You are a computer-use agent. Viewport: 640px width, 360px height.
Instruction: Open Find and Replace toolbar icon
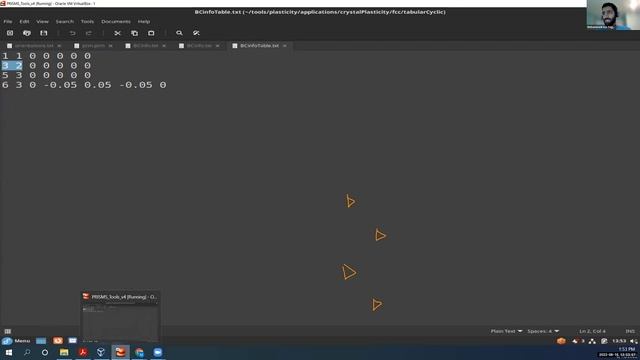pyautogui.click(x=196, y=33)
